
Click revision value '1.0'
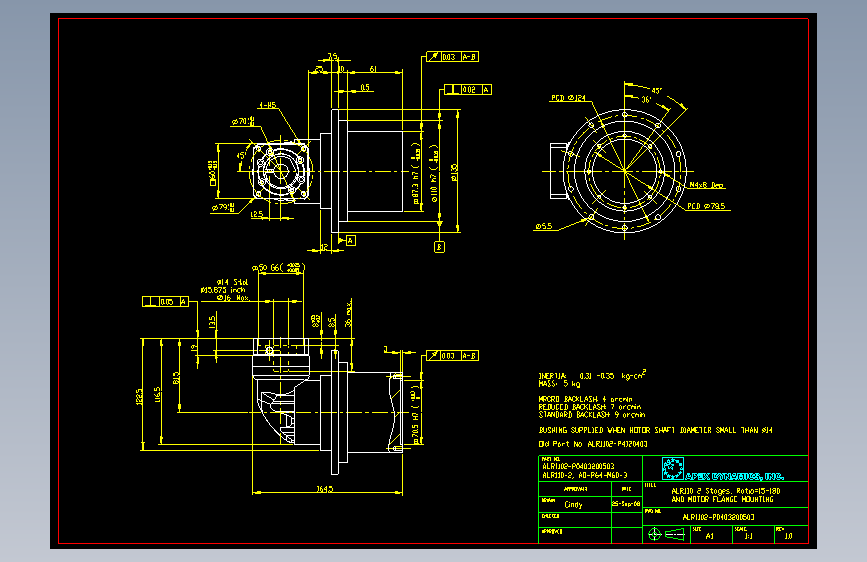click(x=788, y=536)
